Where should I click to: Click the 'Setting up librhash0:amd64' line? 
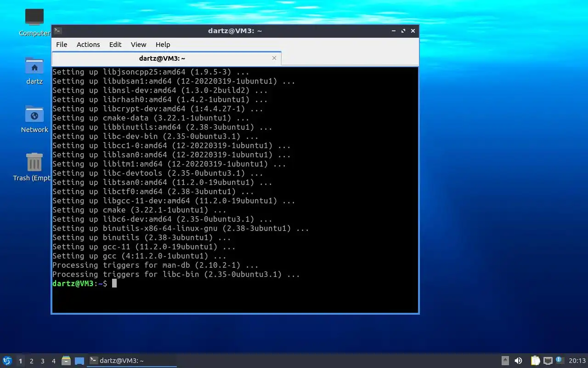tap(160, 99)
